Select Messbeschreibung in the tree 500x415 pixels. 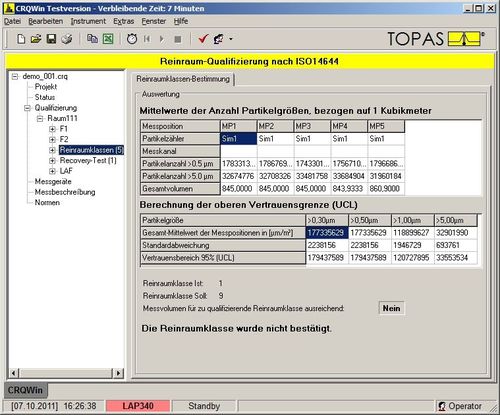[65, 192]
